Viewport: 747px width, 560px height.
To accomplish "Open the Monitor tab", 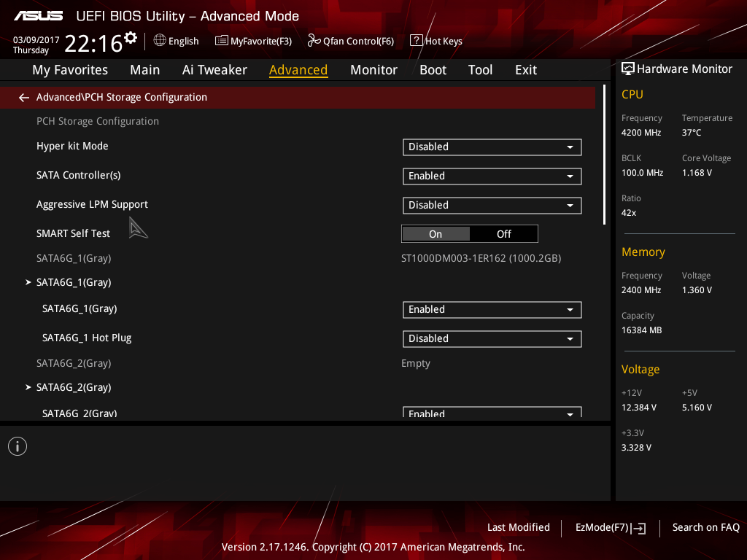I will pos(373,70).
